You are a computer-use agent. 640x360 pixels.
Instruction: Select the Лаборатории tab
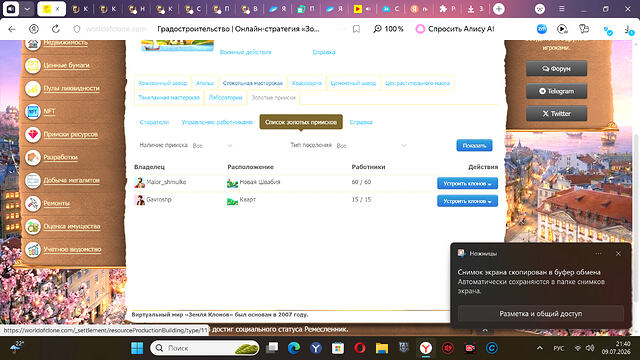click(225, 98)
